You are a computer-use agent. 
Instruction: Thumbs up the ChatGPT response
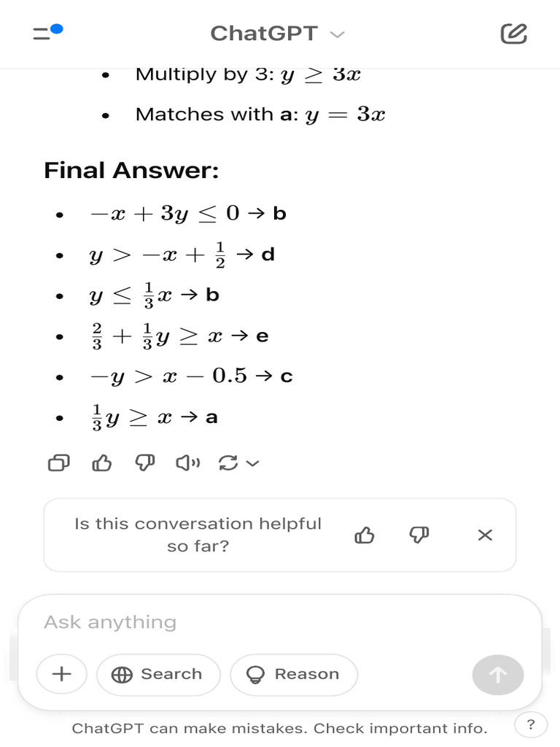point(101,462)
